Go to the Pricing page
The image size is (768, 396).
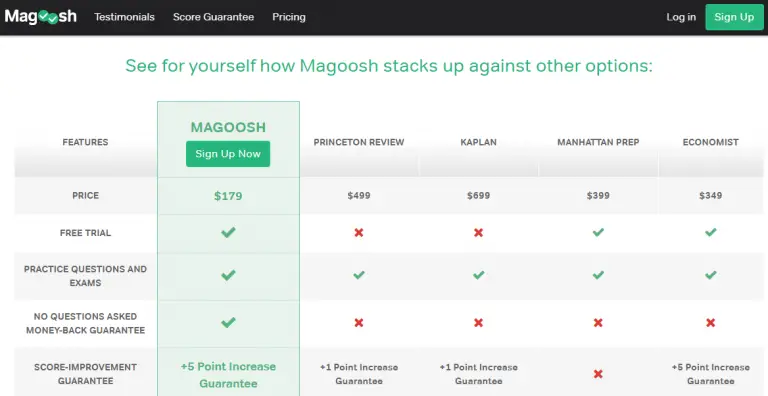(x=289, y=17)
